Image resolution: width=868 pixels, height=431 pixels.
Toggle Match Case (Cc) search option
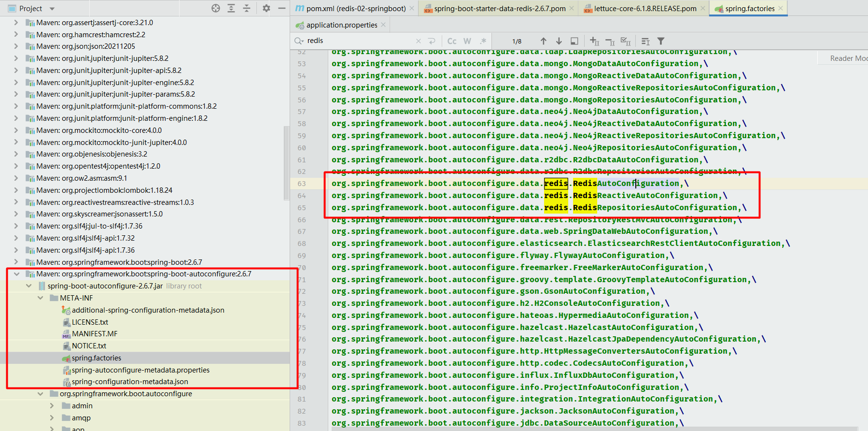point(452,41)
